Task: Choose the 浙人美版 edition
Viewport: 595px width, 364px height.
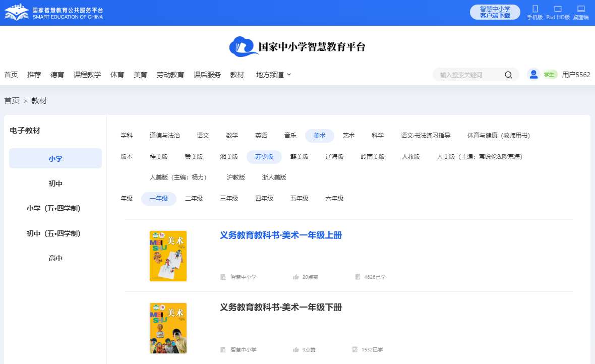Action: 274,177
